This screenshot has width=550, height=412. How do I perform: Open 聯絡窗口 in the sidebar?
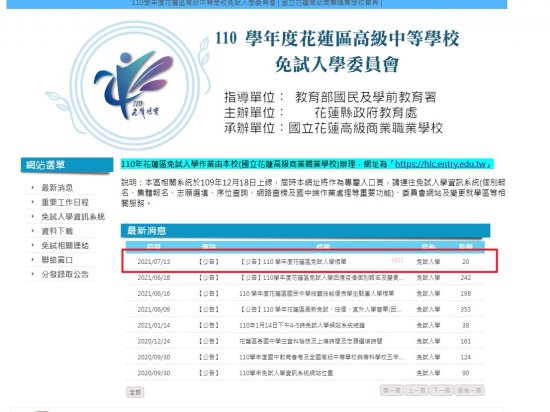[57, 260]
